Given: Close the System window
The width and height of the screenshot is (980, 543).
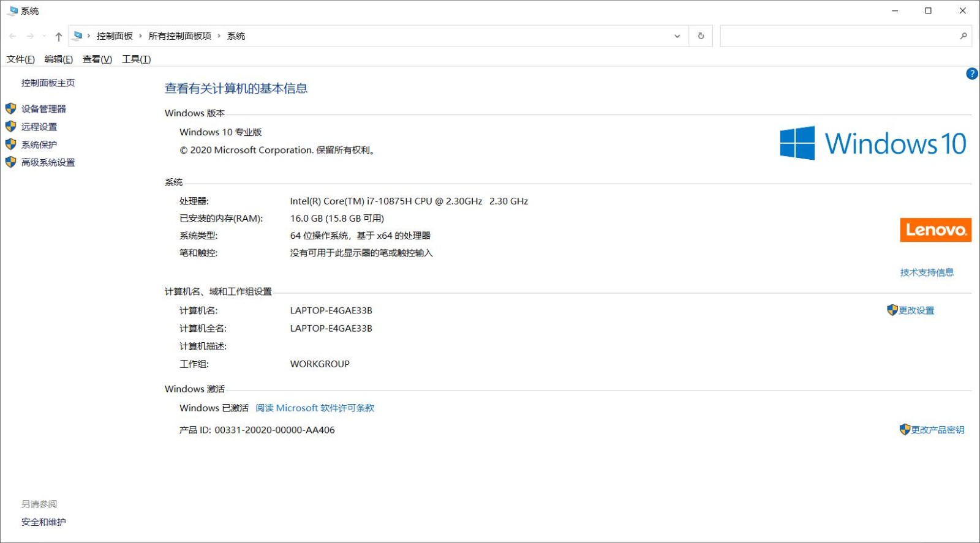Looking at the screenshot, I should [x=962, y=10].
